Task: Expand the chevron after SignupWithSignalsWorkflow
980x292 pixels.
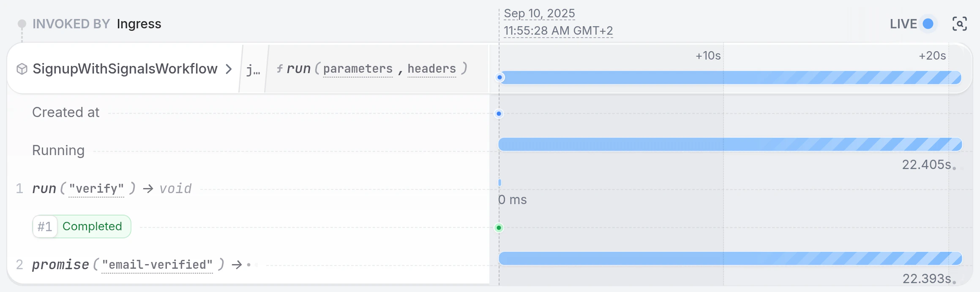Action: (229, 68)
